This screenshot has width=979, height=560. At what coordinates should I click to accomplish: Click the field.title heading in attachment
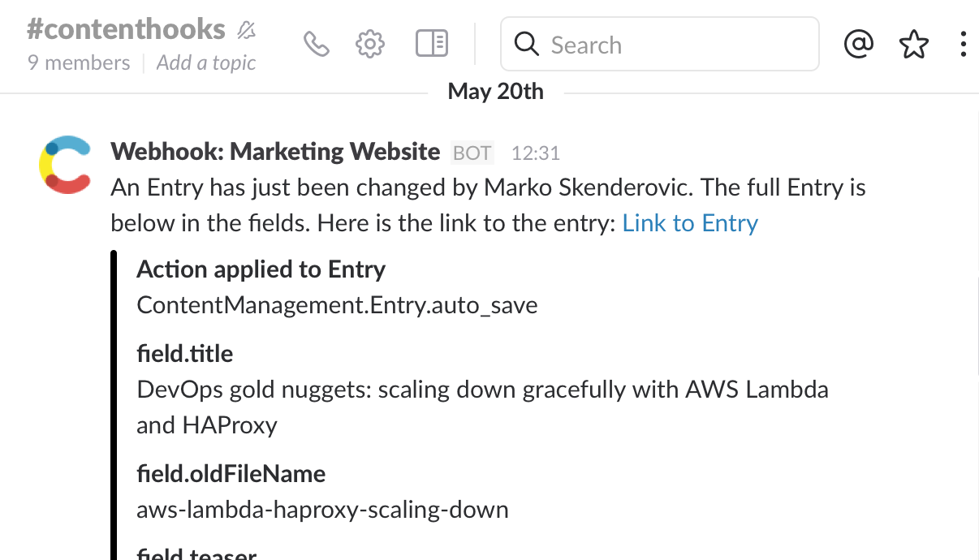pyautogui.click(x=185, y=354)
